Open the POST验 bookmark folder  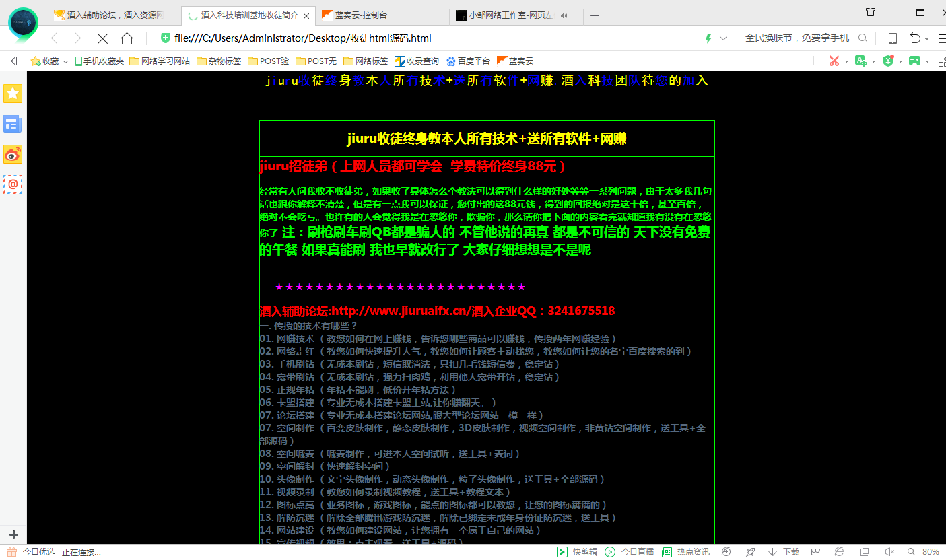269,61
